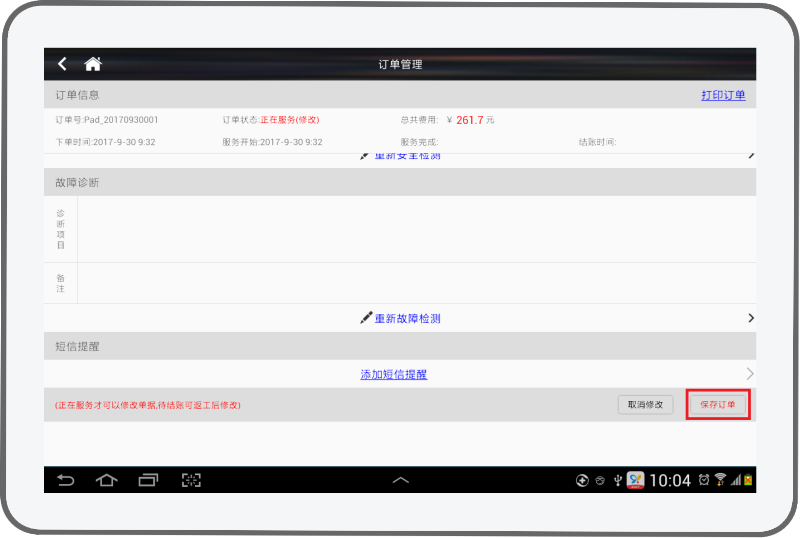The height and width of the screenshot is (538, 800).
Task: Pull up the bottom bar center arrow
Action: pos(400,480)
